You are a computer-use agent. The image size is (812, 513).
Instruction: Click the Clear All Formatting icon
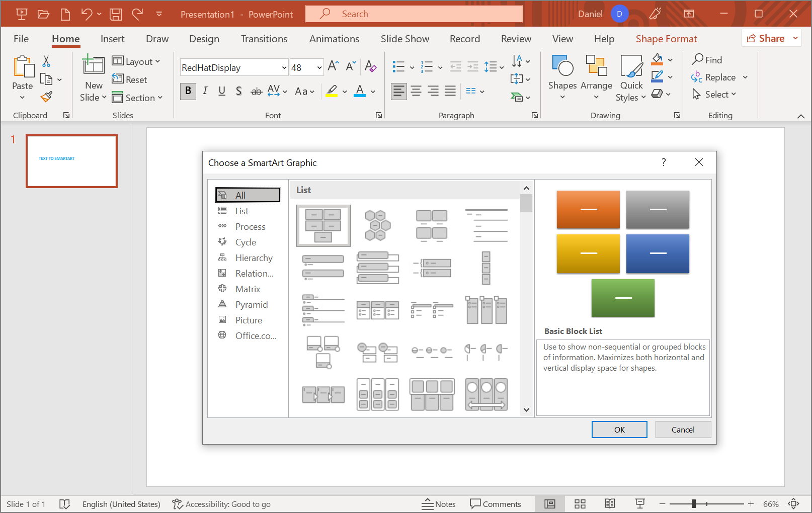[x=370, y=66]
